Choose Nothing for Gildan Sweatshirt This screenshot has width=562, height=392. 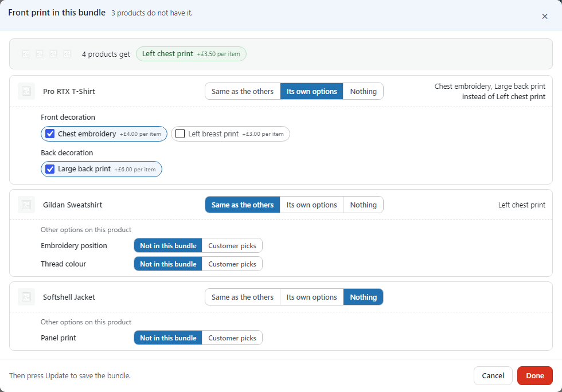click(x=363, y=205)
